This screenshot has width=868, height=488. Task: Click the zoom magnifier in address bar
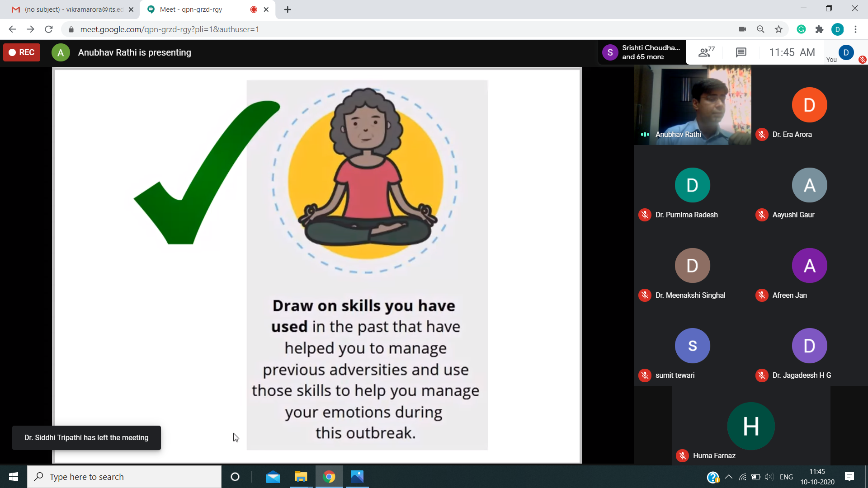[x=760, y=29]
